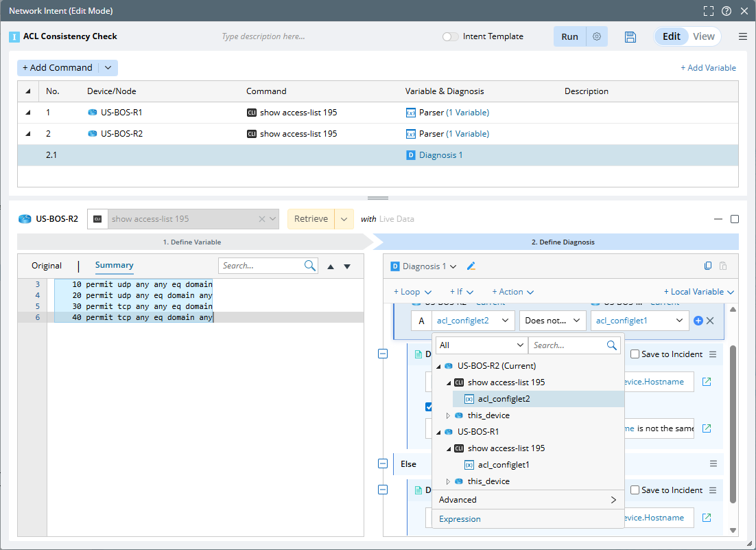Open run settings gear icon
The height and width of the screenshot is (550, 756).
point(597,37)
